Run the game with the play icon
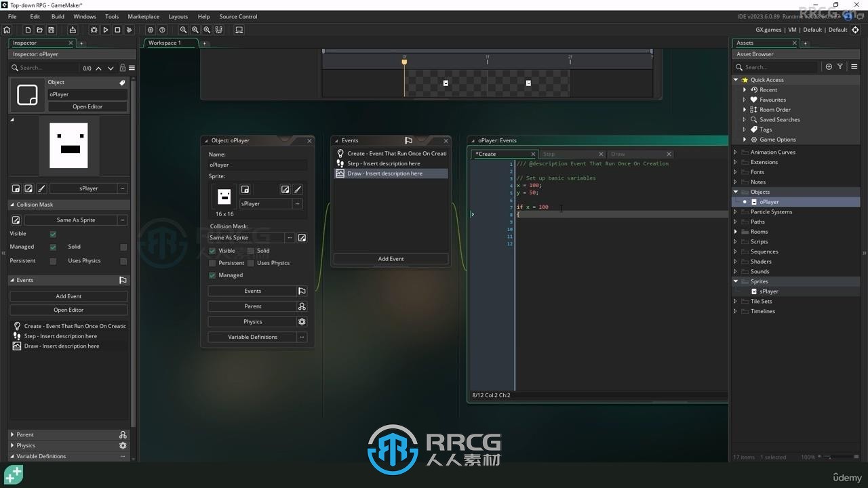The image size is (868, 488). (x=105, y=30)
